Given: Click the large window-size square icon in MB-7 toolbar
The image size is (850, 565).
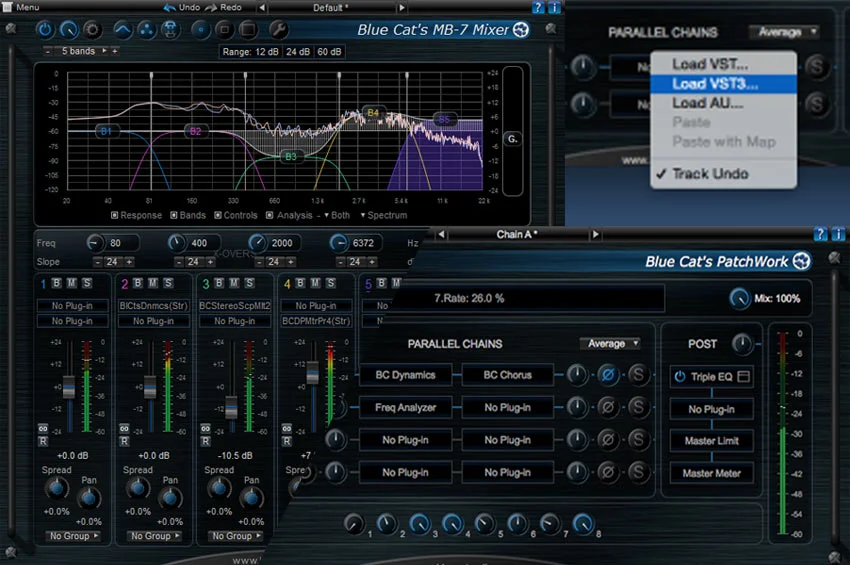Looking at the screenshot, I should coord(248,29).
